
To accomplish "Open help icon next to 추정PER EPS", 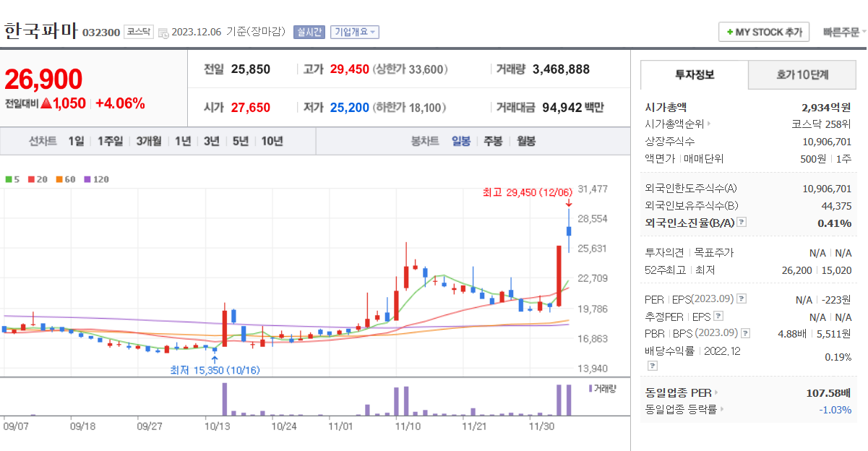I will 718,316.
